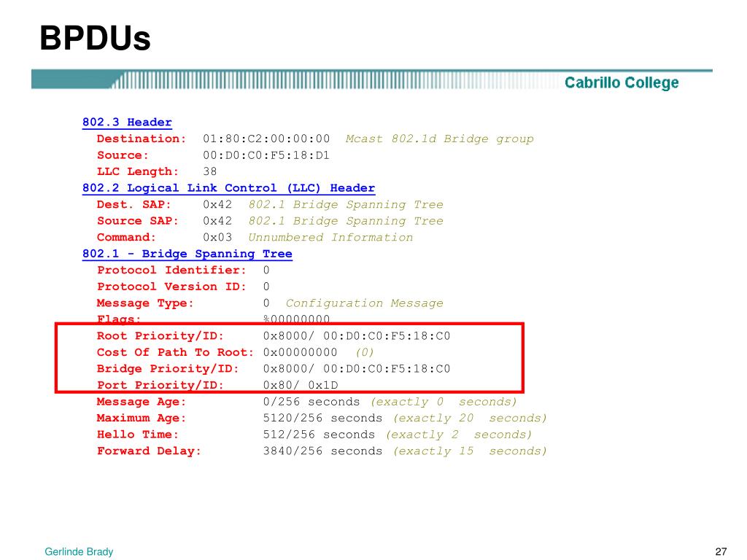This screenshot has width=747, height=560.
Task: Open the 802.3 Header link
Action: click(x=127, y=122)
